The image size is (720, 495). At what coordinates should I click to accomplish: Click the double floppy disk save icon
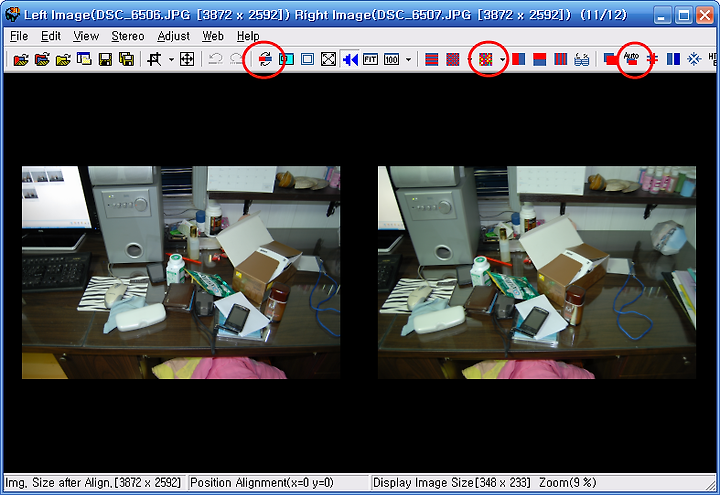pos(126,59)
